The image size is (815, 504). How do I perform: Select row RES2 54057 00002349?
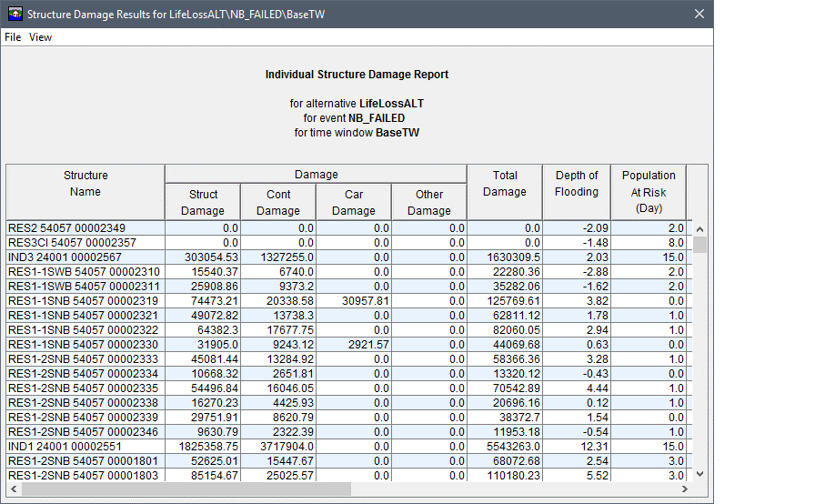349,228
